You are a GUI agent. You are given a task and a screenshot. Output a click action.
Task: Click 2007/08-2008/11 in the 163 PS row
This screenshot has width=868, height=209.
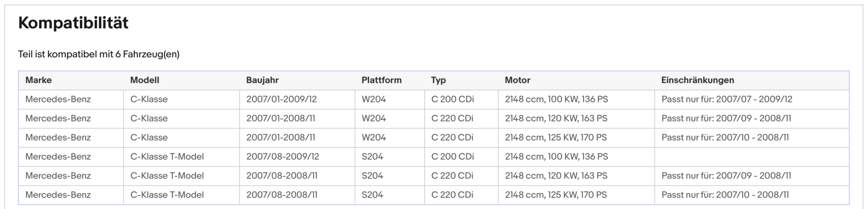click(282, 176)
